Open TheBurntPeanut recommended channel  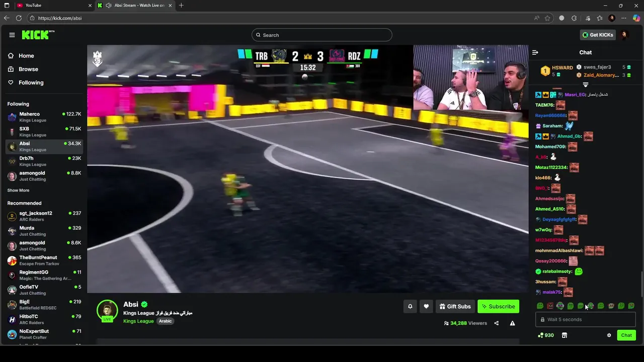pyautogui.click(x=44, y=260)
